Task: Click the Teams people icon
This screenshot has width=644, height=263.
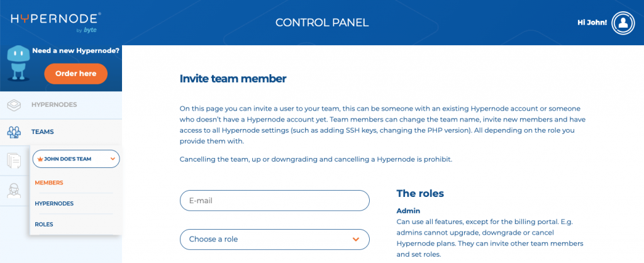Action: tap(14, 132)
